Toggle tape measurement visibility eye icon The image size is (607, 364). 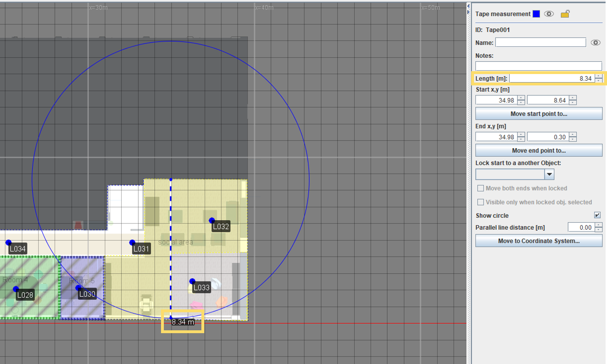(x=549, y=14)
